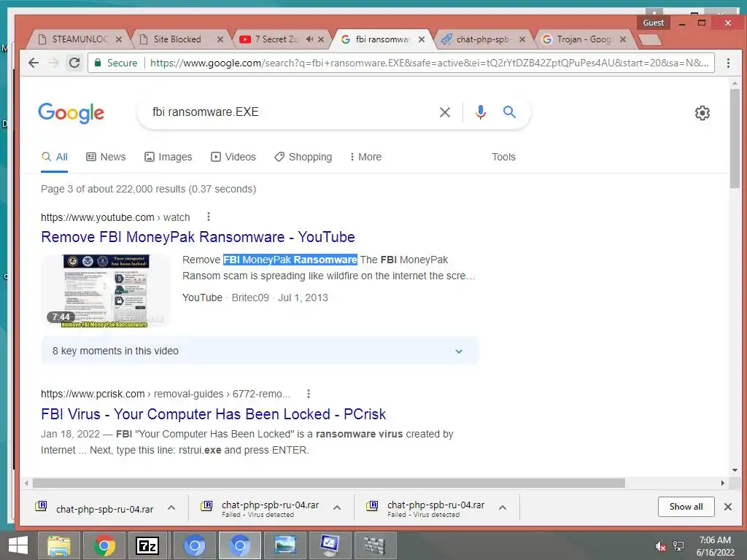
Task: Click scrollbar down arrow
Action: coord(735,470)
